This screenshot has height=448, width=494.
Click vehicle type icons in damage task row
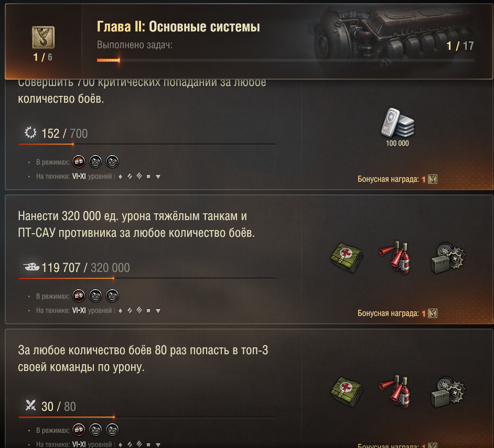click(139, 311)
